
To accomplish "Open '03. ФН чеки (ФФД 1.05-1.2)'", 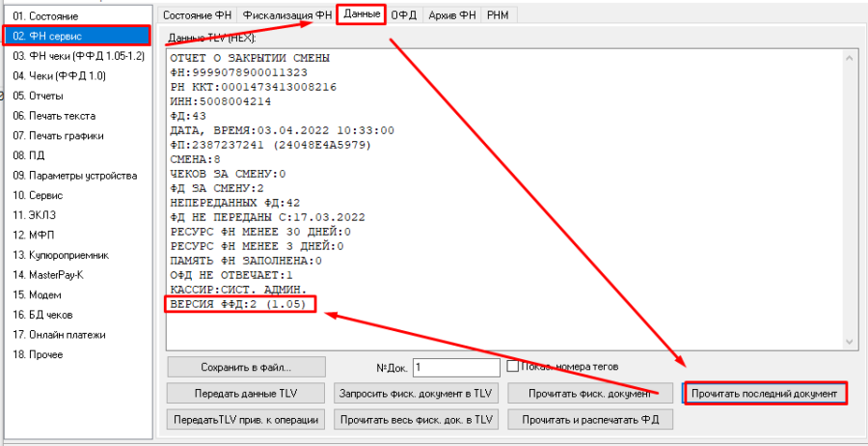I will click(x=75, y=56).
